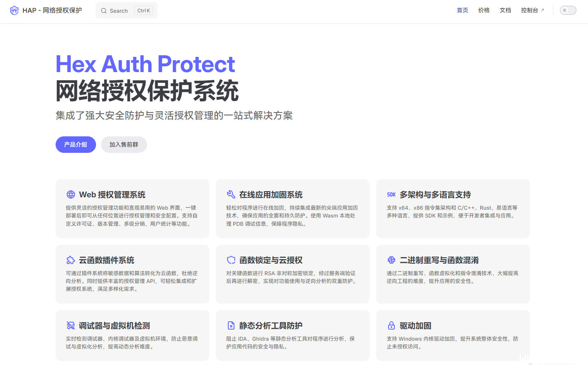Screen dimensions: 588x372
Task: Click description starting 支持 Windows 内核驱动加固
Action: click(x=452, y=343)
